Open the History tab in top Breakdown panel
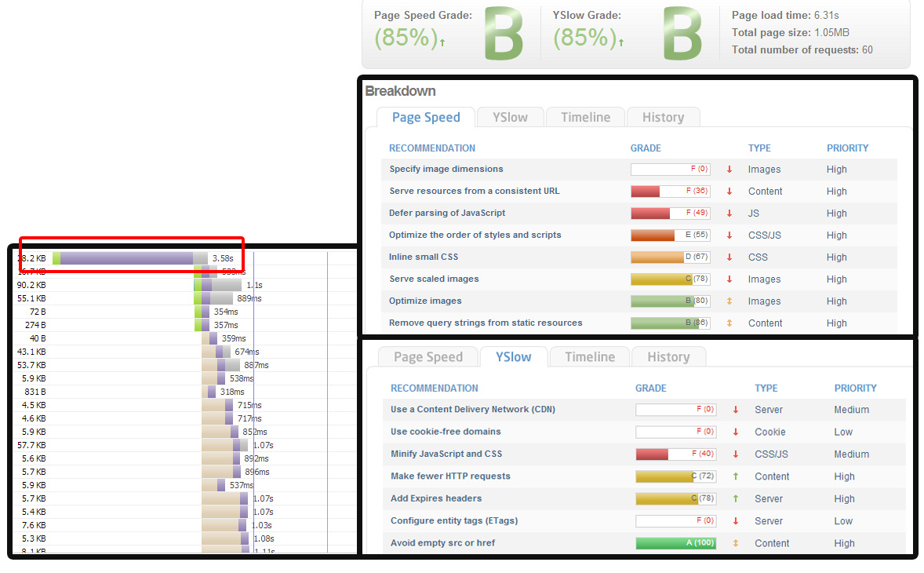Viewport: 924px width, 573px height. pyautogui.click(x=663, y=117)
